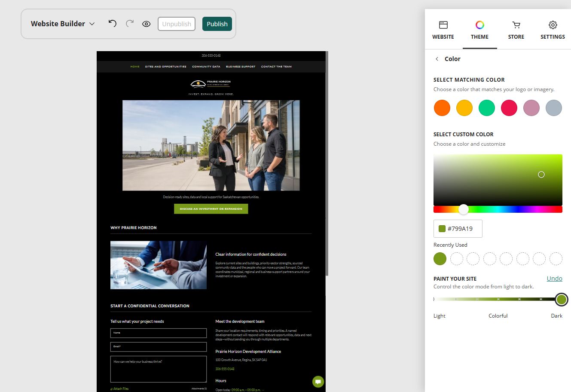Click the Email field in the form

159,346
